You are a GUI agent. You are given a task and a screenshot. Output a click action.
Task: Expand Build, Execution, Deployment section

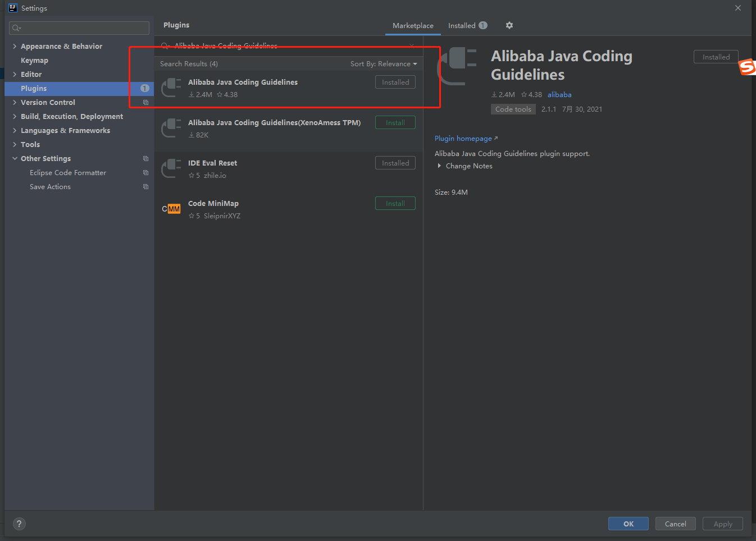coord(15,116)
